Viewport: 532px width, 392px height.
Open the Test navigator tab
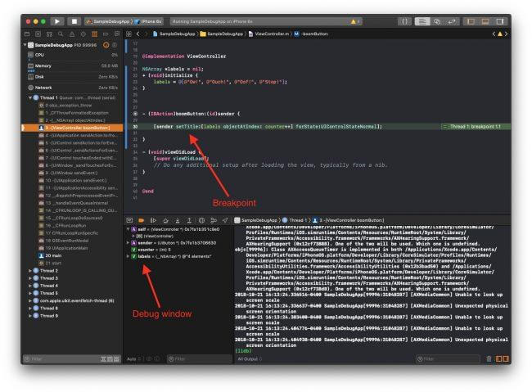click(x=83, y=34)
